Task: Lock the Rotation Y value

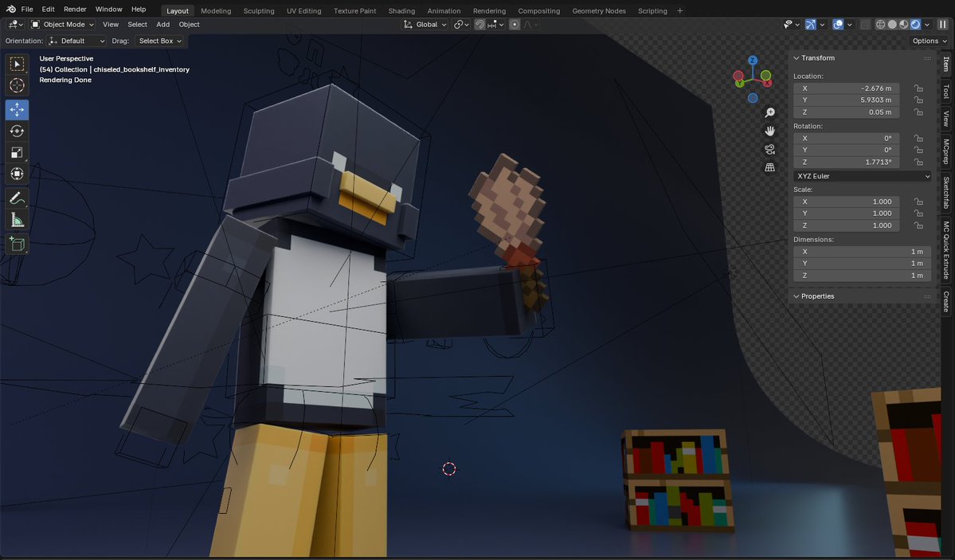Action: tap(918, 150)
